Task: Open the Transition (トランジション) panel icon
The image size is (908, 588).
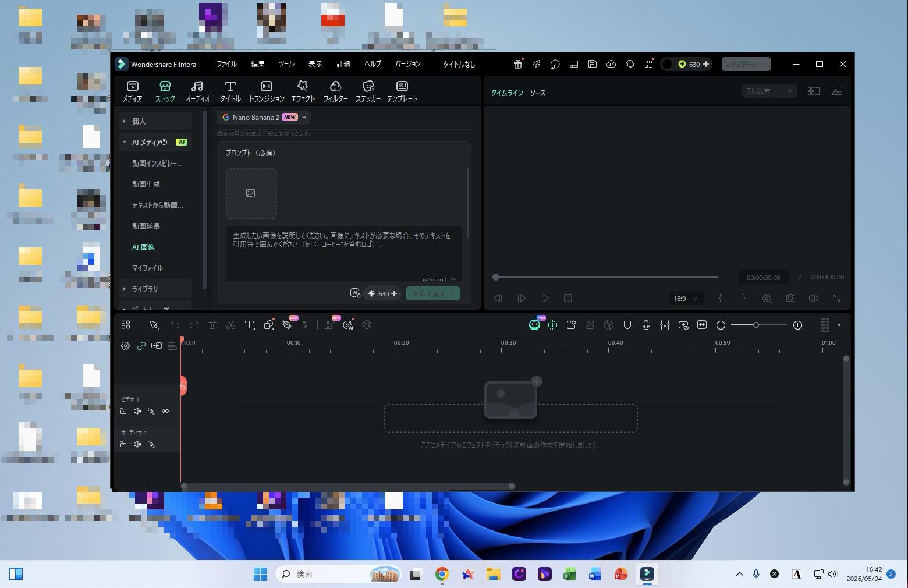Action: coord(267,91)
